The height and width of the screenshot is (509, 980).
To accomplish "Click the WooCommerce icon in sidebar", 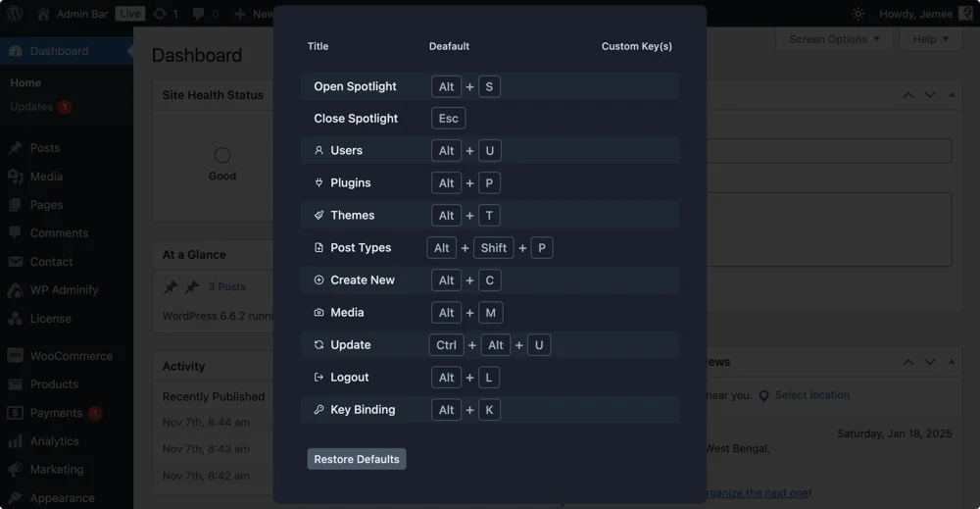I will (x=15, y=356).
